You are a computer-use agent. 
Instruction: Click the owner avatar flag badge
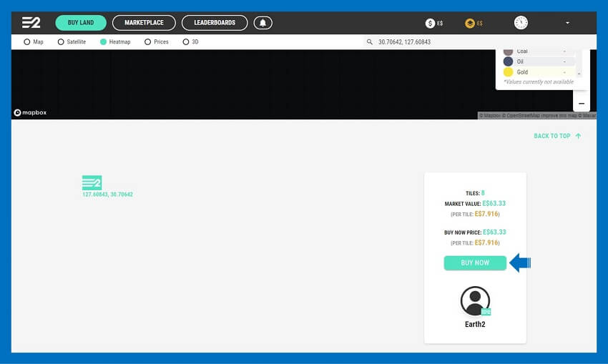click(486, 312)
